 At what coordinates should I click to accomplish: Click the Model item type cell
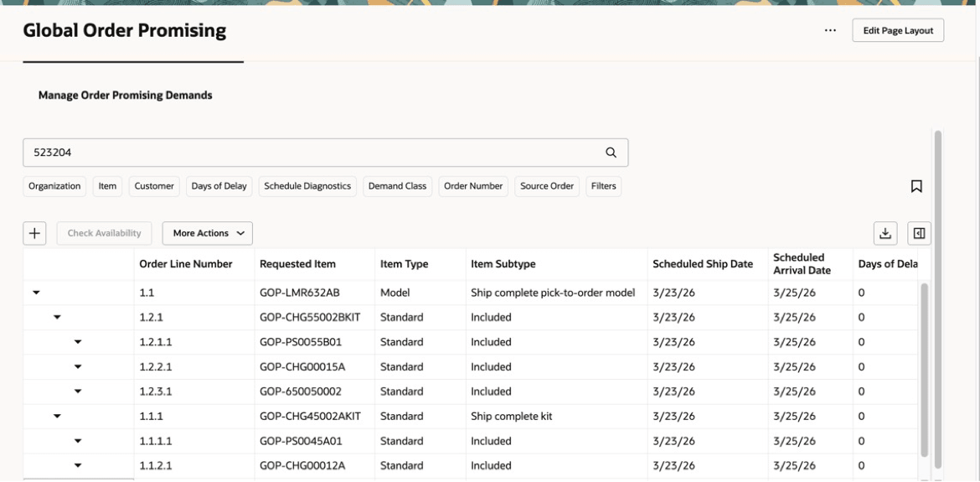pyautogui.click(x=420, y=293)
